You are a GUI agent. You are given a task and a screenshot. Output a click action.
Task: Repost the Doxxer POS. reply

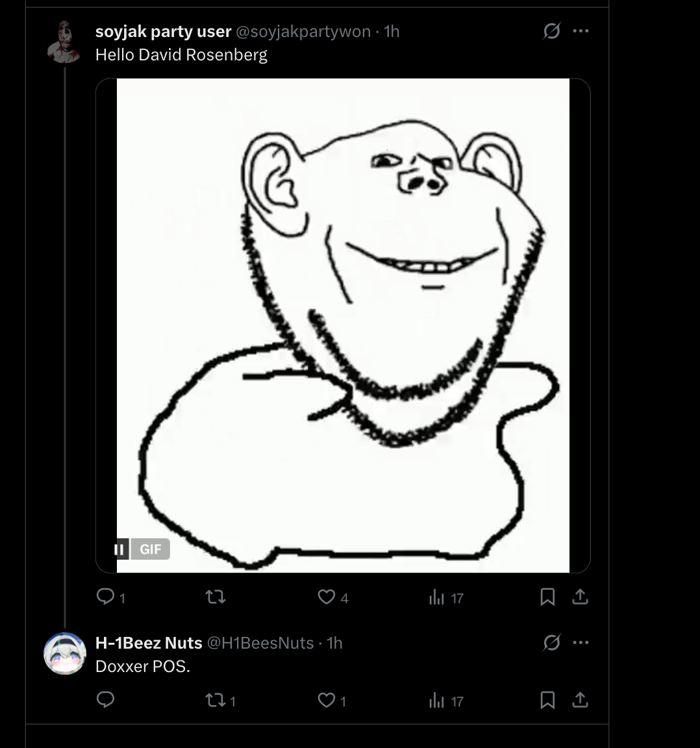(215, 700)
